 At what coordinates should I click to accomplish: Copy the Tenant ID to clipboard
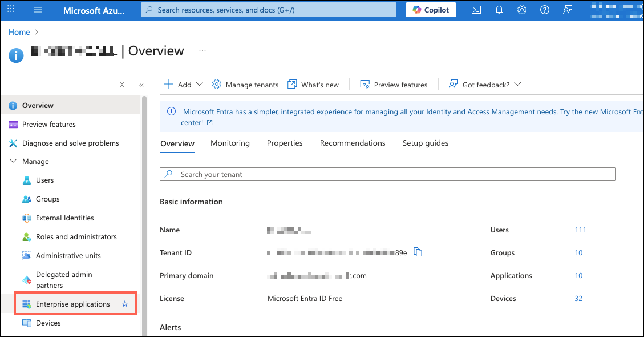pyautogui.click(x=418, y=252)
